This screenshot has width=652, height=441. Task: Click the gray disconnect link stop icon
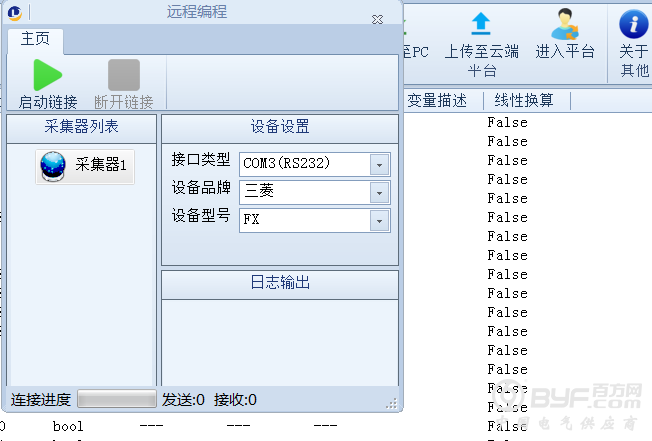[124, 75]
